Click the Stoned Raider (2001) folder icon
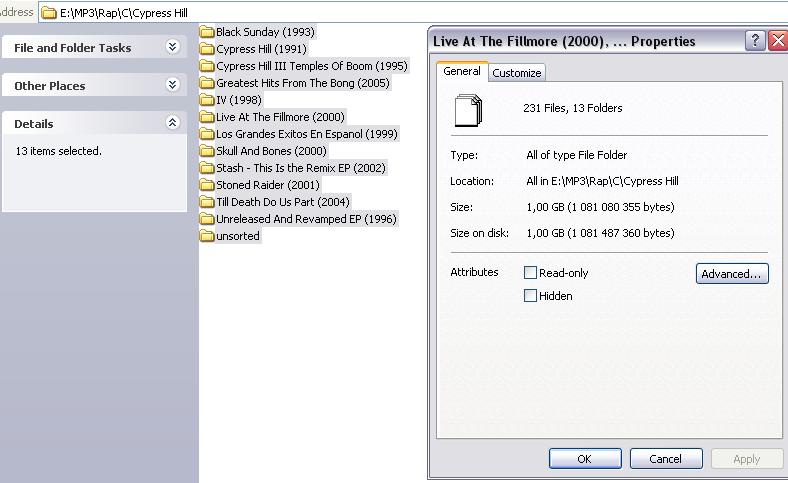Screen dimensions: 788x483 pyautogui.click(x=207, y=185)
